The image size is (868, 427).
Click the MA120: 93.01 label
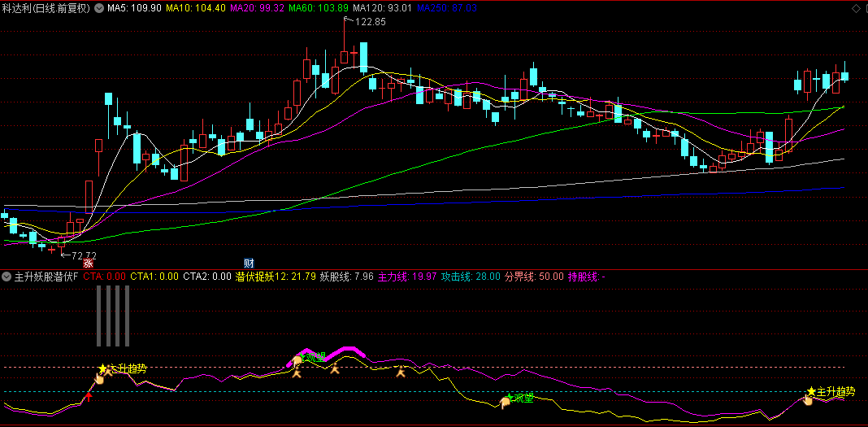coord(382,8)
